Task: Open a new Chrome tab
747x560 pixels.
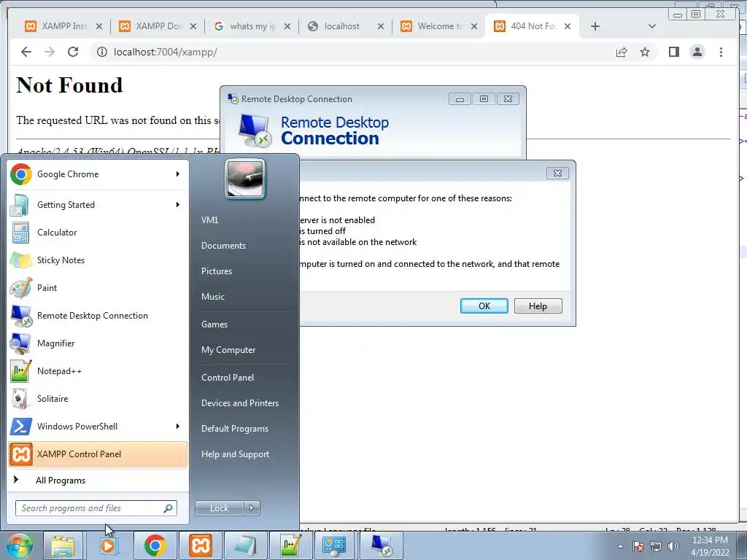Action: [595, 26]
